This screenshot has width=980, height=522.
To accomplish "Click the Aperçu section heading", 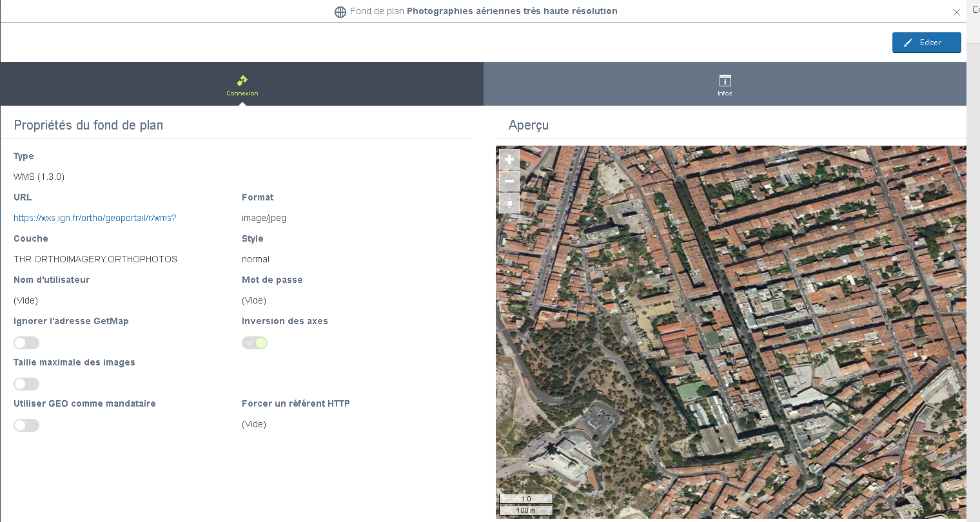I will pyautogui.click(x=528, y=125).
